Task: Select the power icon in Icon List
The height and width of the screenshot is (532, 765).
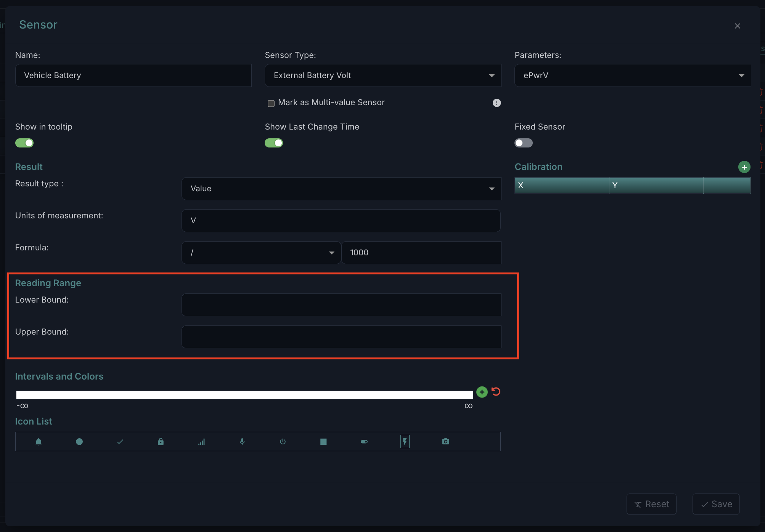Action: click(283, 442)
